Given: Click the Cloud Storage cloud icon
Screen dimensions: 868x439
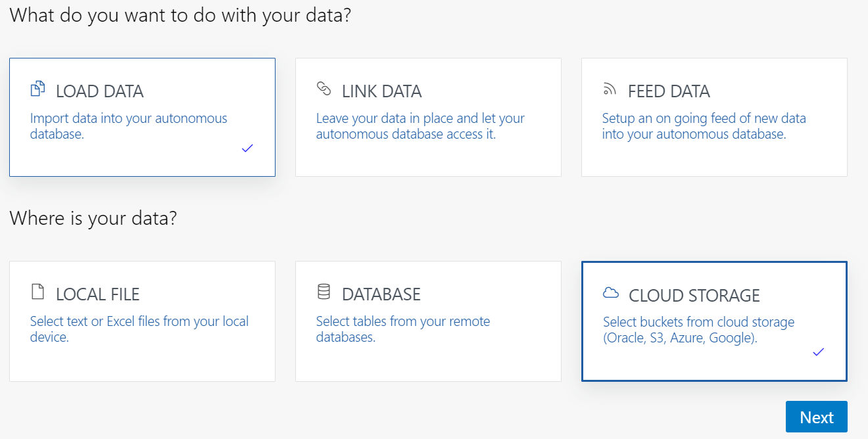Looking at the screenshot, I should click(611, 293).
